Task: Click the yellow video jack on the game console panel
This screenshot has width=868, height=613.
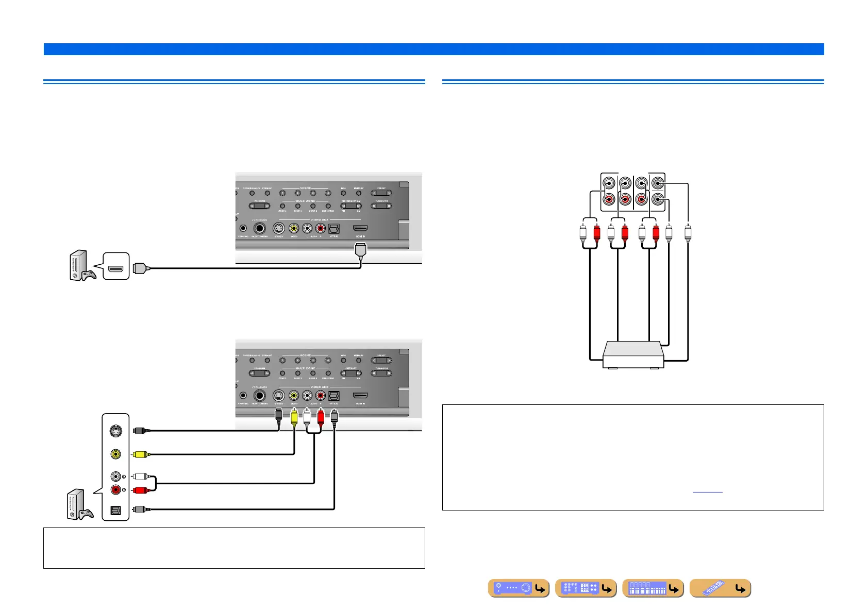Action: tap(116, 454)
